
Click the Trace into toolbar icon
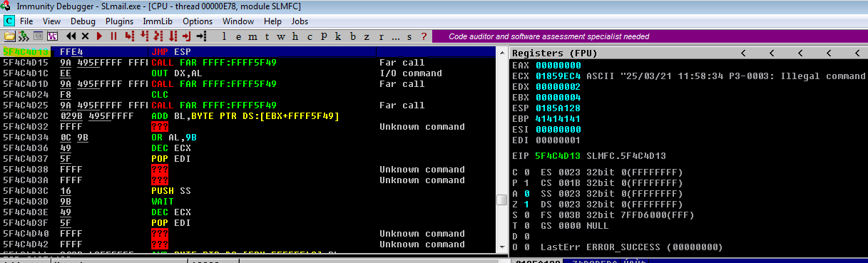(x=158, y=36)
